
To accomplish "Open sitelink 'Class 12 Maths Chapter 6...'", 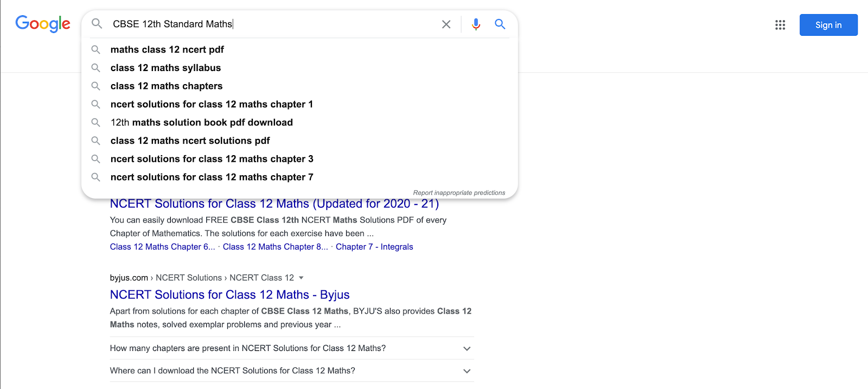I will click(x=162, y=247).
